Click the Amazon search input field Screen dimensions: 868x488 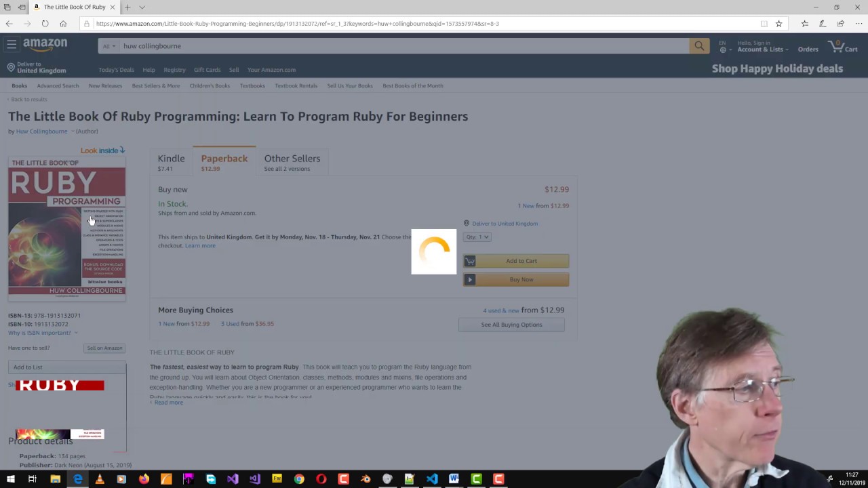pos(403,45)
